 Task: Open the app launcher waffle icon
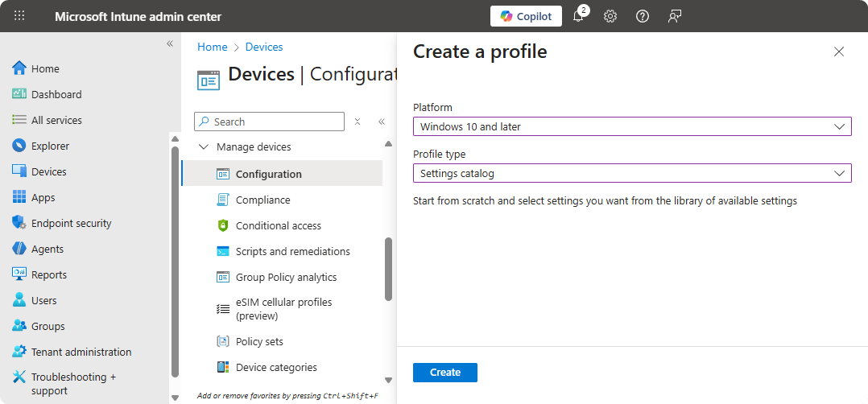(x=19, y=16)
